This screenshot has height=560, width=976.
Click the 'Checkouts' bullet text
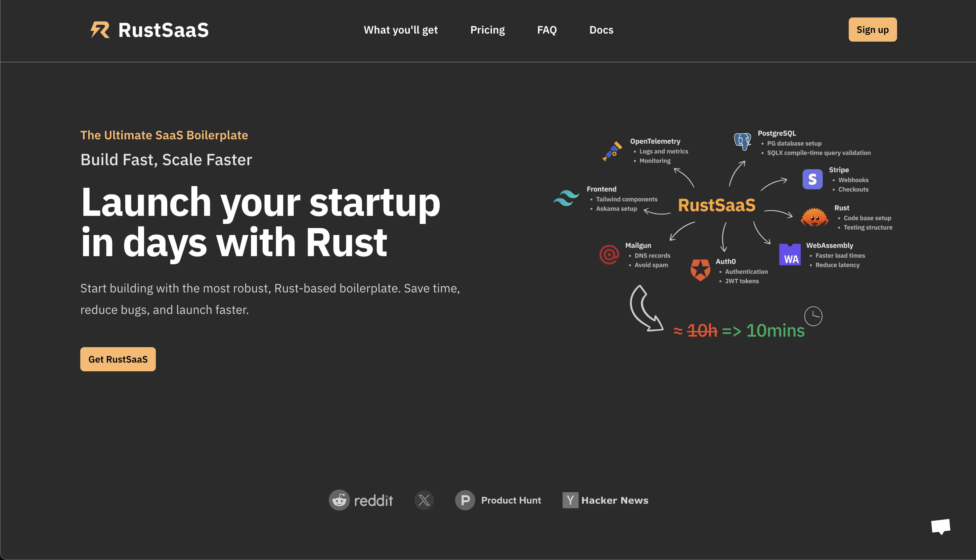click(x=853, y=189)
